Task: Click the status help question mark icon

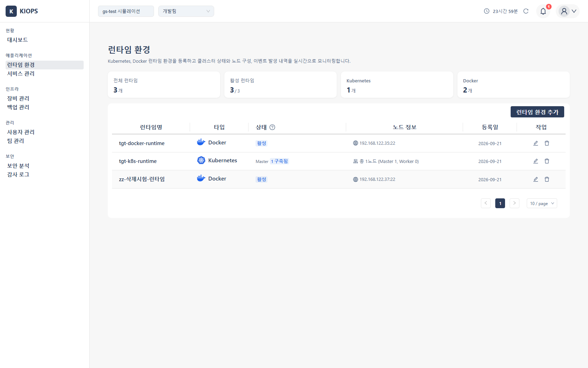Action: click(x=272, y=127)
